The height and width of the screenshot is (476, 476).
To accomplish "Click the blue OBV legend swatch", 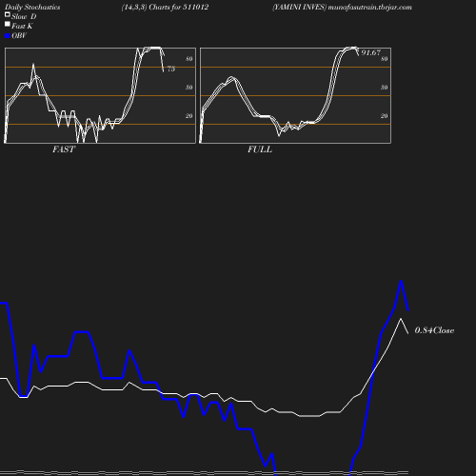I will point(8,36).
